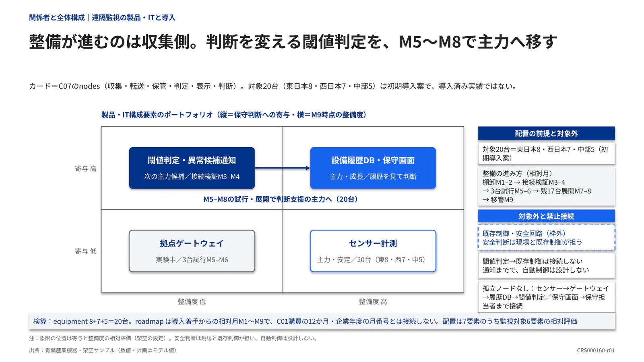644x362 pixels.
Task: Click the verification bar starting '検算：equipment 8+7+5＝20台'
Action: 322,321
